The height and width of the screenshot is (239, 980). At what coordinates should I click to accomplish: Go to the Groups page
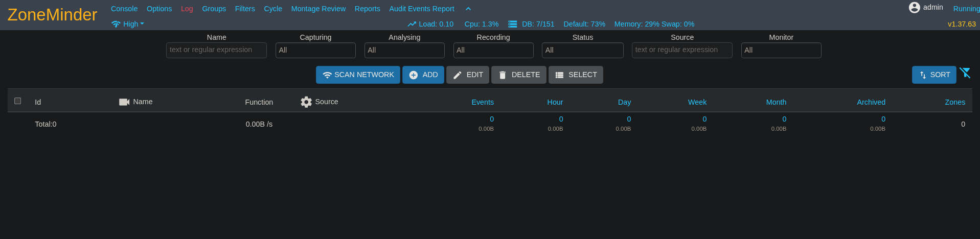(214, 9)
